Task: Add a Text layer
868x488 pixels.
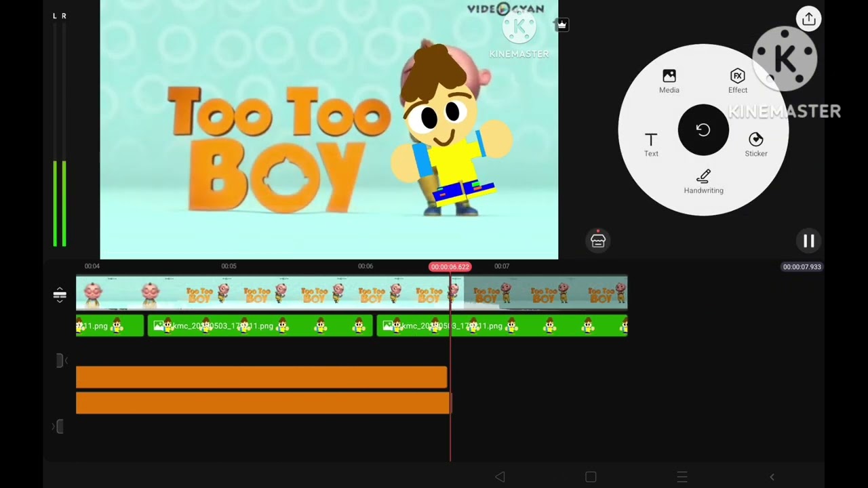Action: pos(651,144)
